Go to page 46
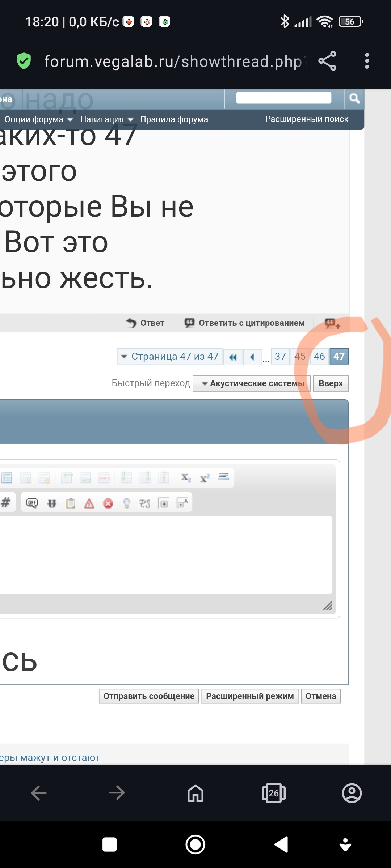Screen dimensions: 391x868 (x=319, y=357)
